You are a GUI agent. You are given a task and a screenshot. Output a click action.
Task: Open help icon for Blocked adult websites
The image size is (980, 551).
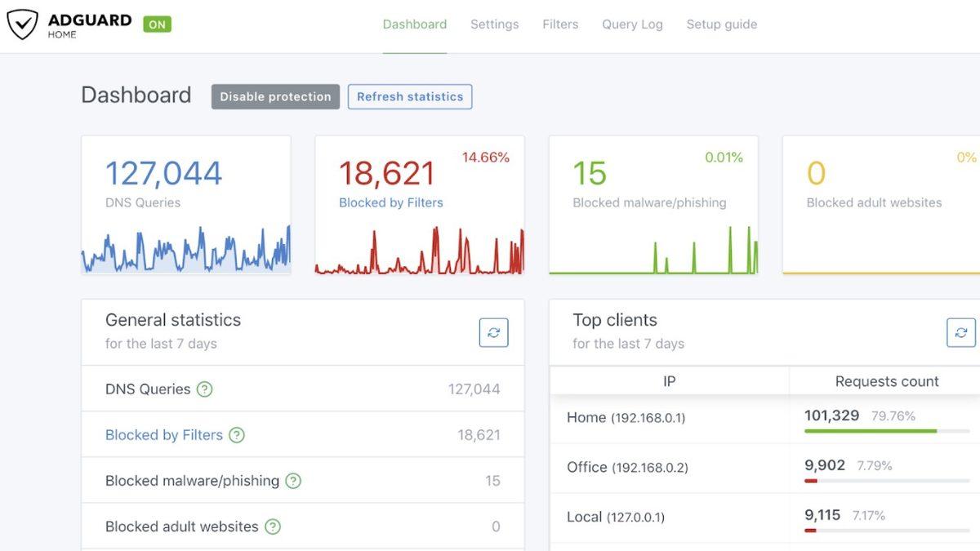pos(273,527)
